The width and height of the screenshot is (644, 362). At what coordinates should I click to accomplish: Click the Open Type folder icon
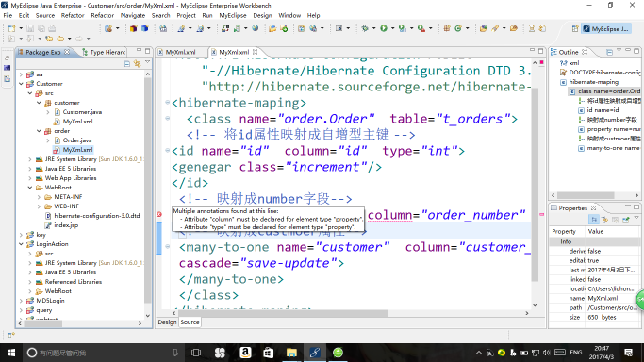484,28
